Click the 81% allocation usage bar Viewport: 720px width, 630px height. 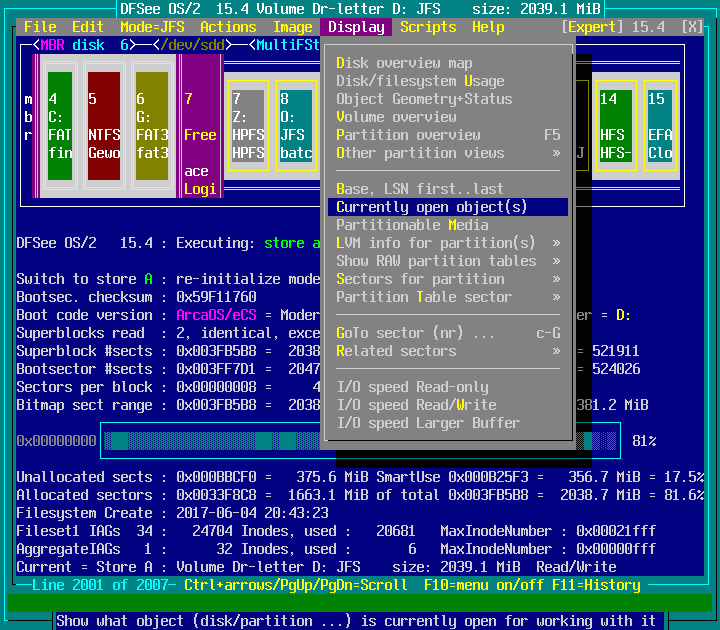[360, 441]
